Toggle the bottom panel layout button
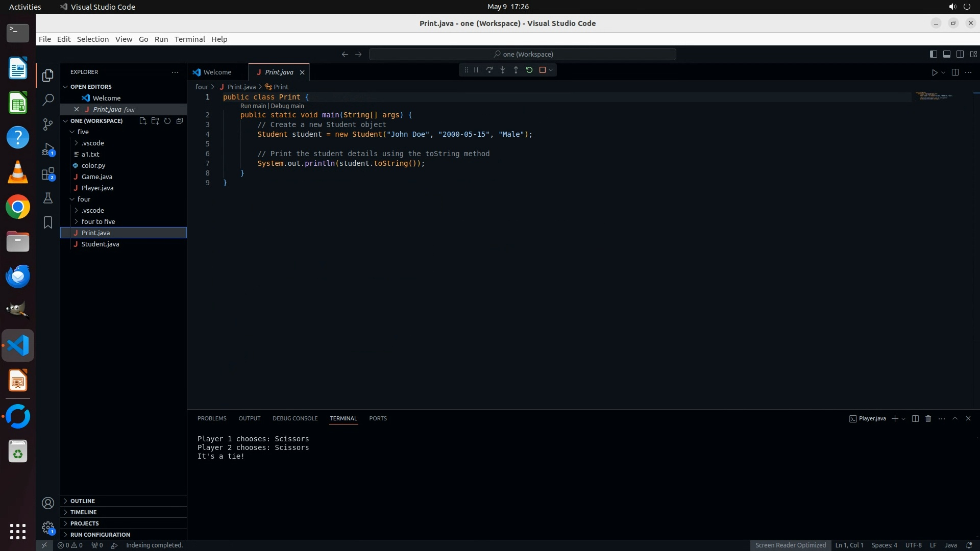Screen dimensions: 980x551 (947, 54)
